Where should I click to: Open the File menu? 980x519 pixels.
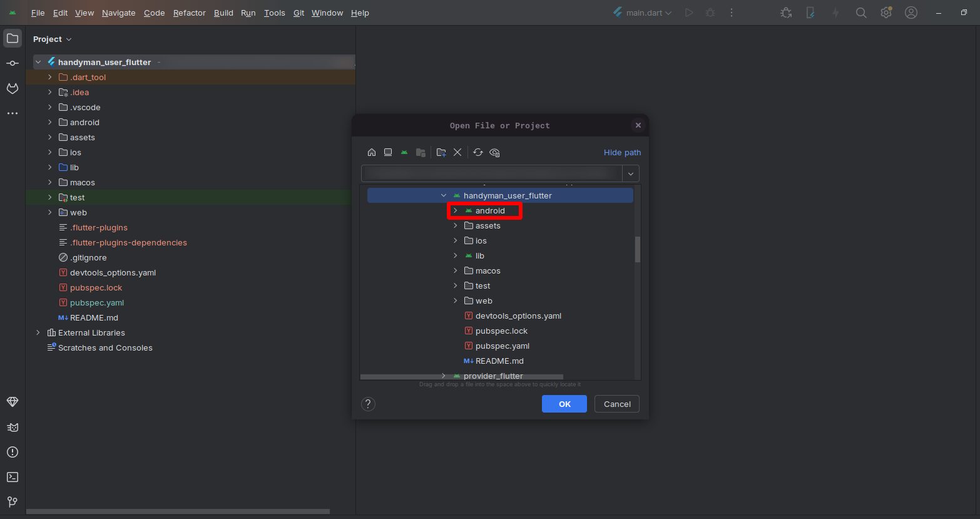point(38,13)
